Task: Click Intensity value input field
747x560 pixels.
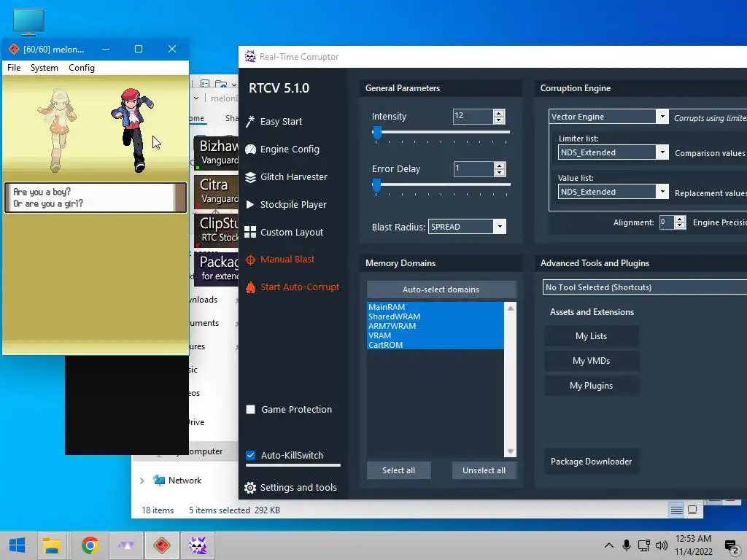Action: (x=473, y=116)
